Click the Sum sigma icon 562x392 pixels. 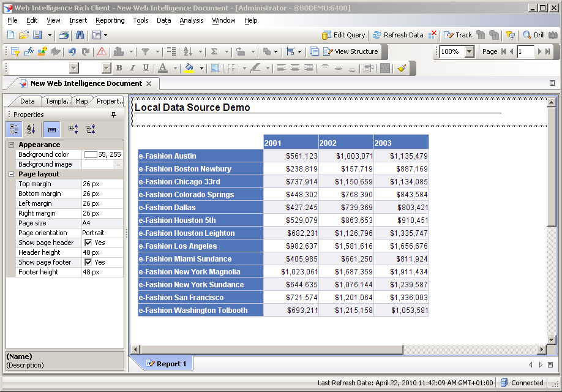(214, 51)
